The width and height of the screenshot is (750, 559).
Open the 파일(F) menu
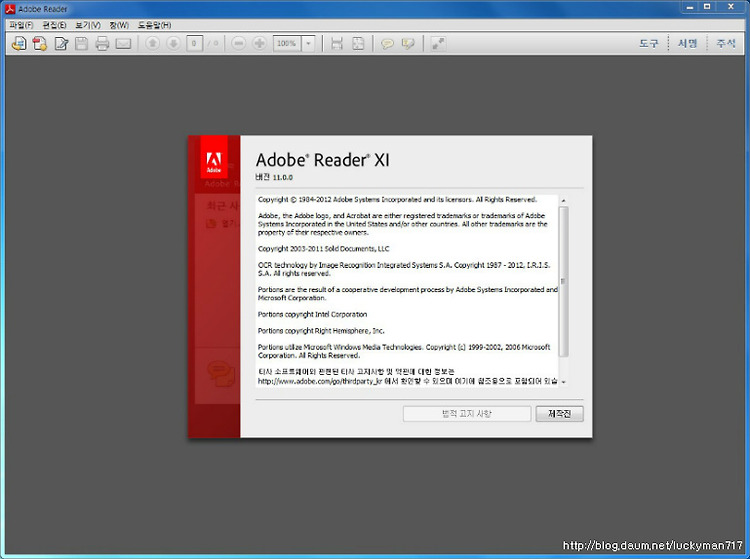[x=22, y=25]
